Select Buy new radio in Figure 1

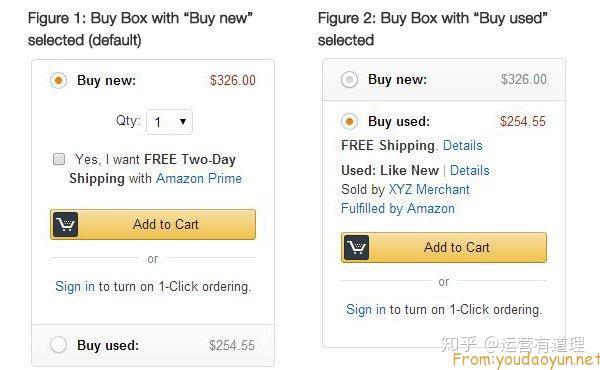pos(59,80)
